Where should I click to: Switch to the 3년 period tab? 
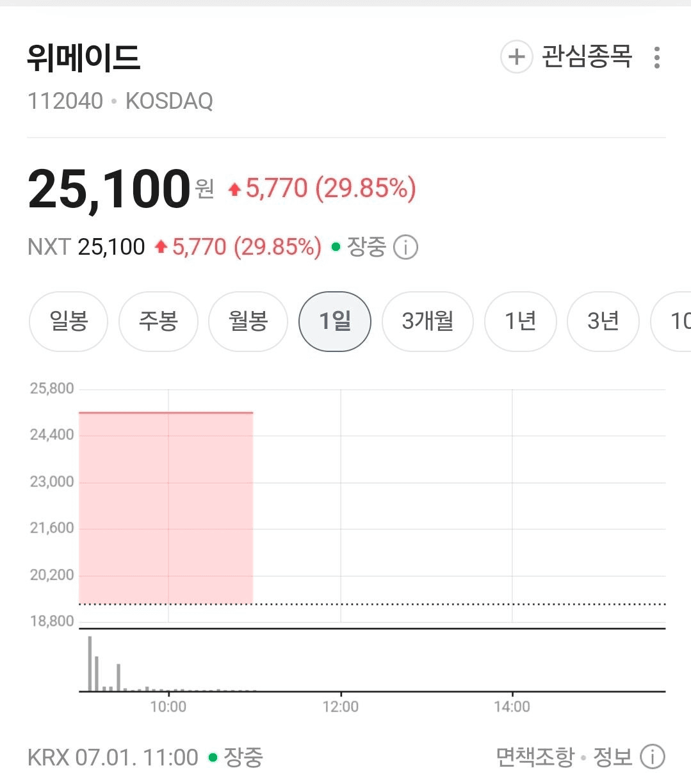tap(603, 321)
